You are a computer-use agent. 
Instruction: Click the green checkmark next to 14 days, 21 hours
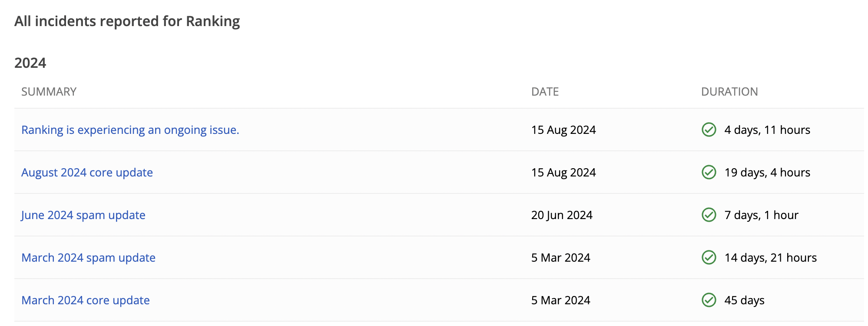[709, 257]
